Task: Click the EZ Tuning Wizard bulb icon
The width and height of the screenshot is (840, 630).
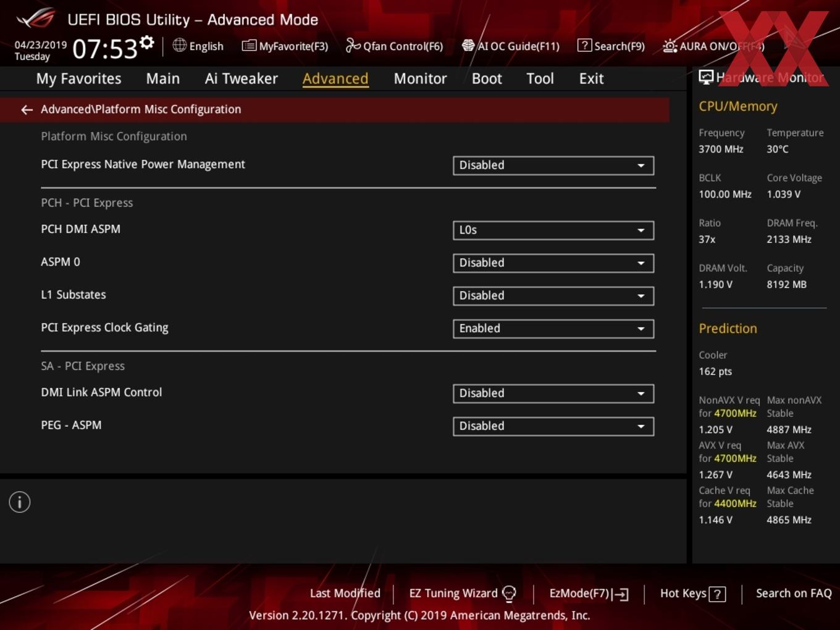Action: click(509, 594)
